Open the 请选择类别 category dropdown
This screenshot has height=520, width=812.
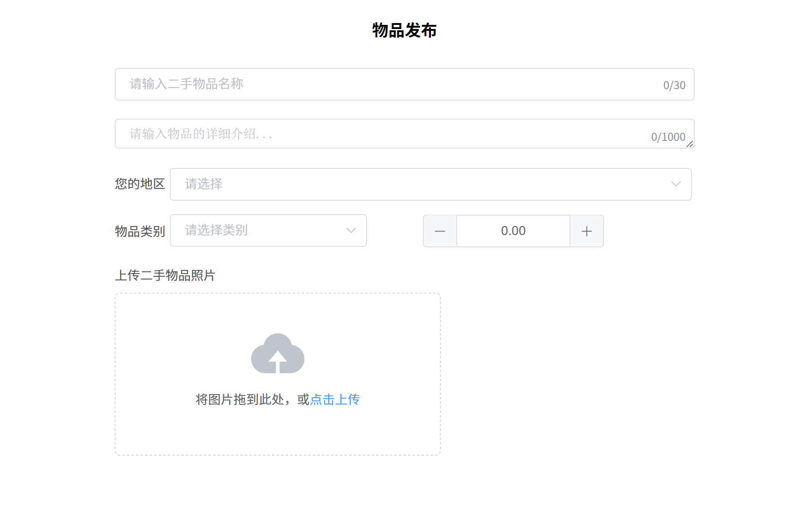click(x=268, y=231)
